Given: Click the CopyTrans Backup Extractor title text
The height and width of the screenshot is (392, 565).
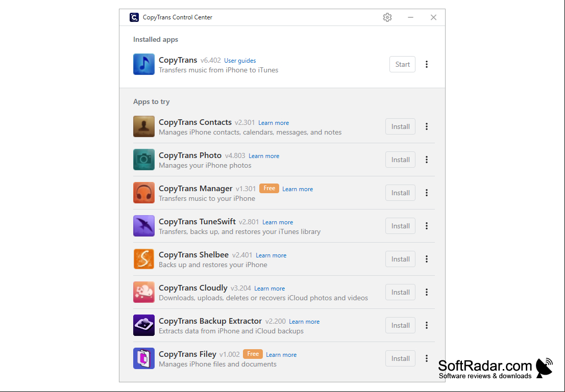Looking at the screenshot, I should tap(210, 321).
